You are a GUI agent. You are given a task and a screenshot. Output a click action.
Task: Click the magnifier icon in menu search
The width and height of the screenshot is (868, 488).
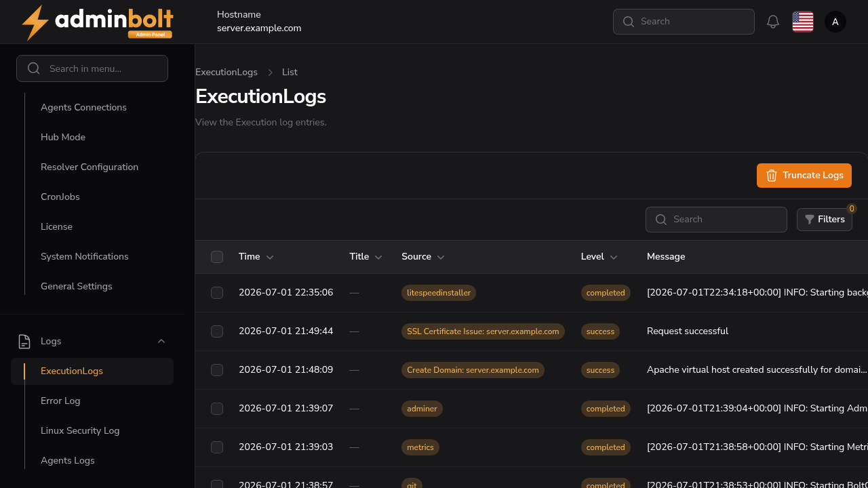click(x=33, y=68)
